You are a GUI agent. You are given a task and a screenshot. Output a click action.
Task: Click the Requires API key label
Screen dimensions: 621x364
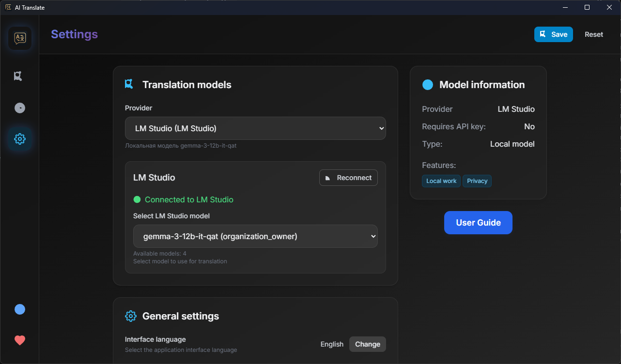click(454, 126)
